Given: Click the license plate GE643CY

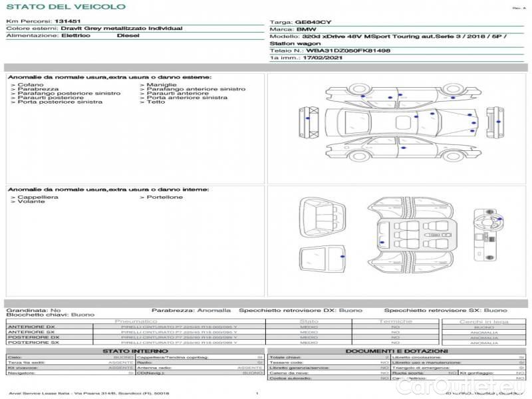Looking at the screenshot, I should [313, 22].
